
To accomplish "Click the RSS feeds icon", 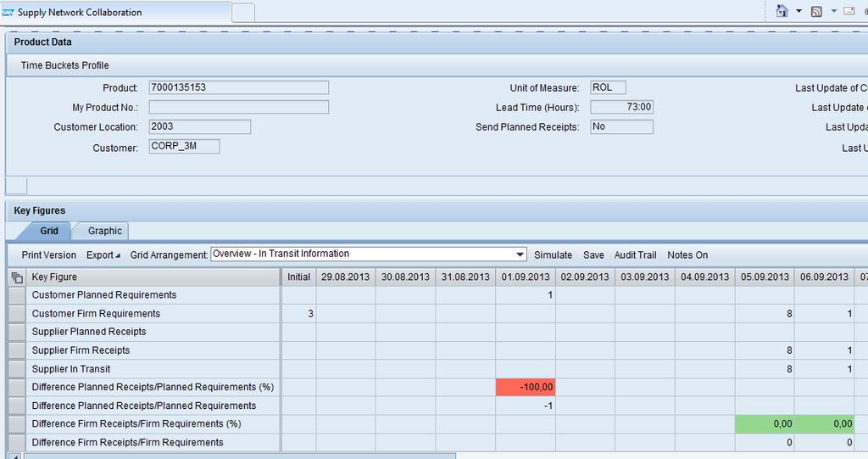I will click(816, 12).
